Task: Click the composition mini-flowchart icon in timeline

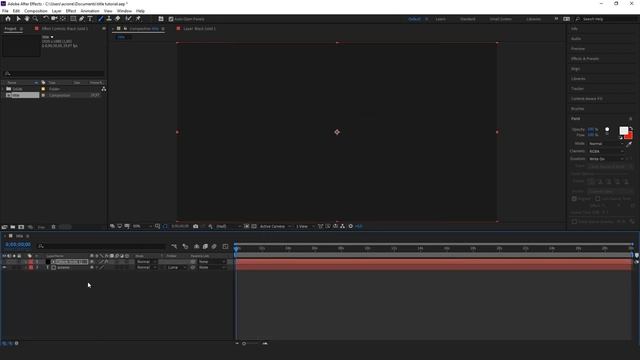Action: coord(175,246)
